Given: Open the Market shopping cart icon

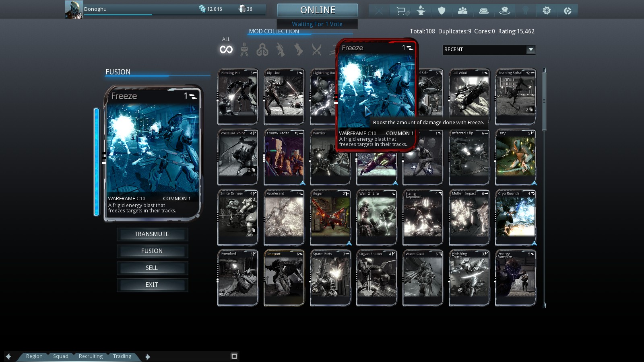Looking at the screenshot, I should pos(400,11).
